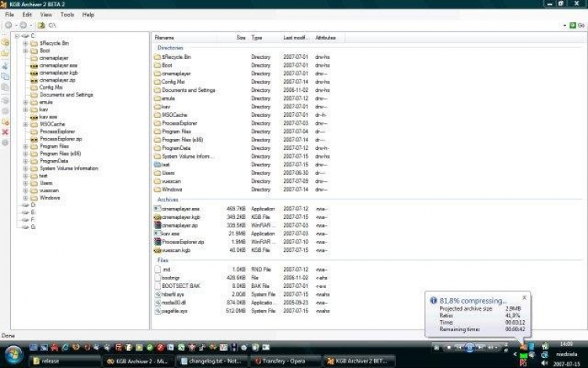Expand the Users tree node

pyautogui.click(x=25, y=183)
